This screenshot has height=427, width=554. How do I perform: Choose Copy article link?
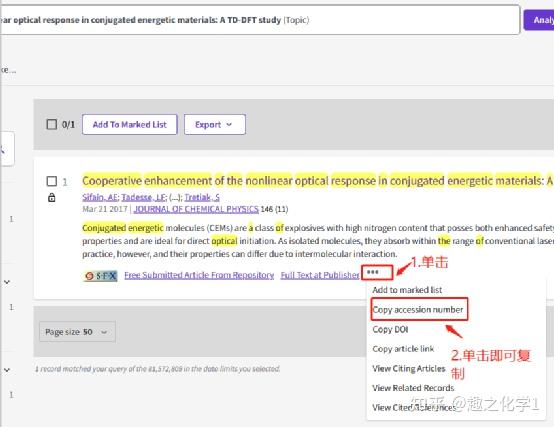pos(403,349)
